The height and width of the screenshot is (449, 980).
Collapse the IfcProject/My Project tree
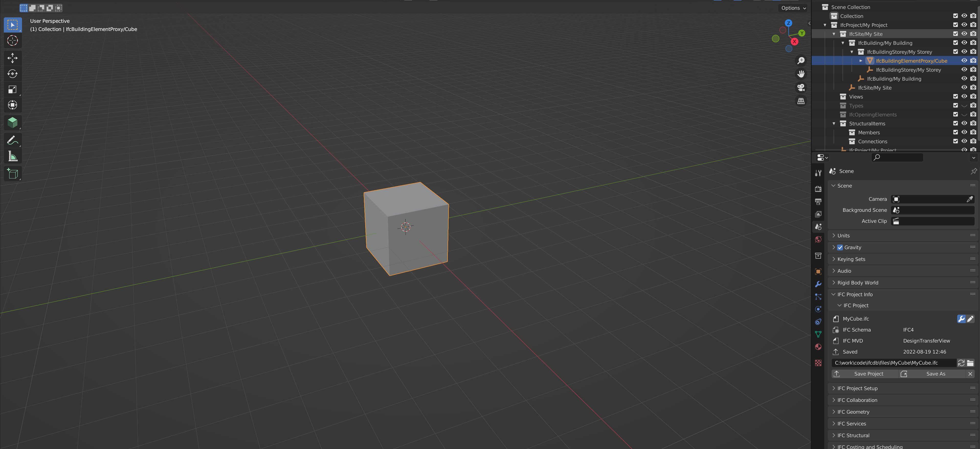[825, 25]
